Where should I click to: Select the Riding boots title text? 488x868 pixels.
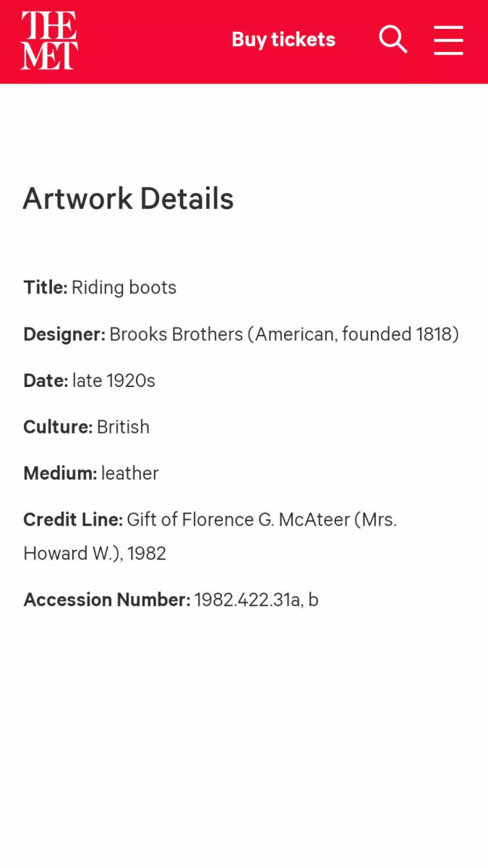coord(124,288)
